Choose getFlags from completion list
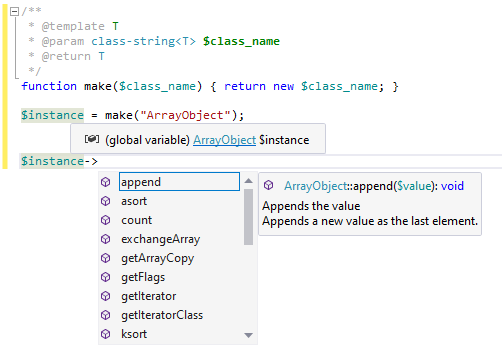This screenshot has height=362, width=502. click(x=143, y=277)
